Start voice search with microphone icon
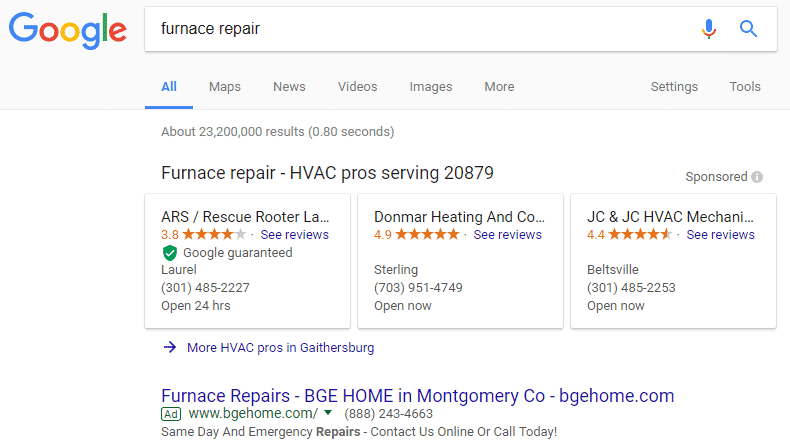Screen dimensions: 790x445 (x=709, y=29)
